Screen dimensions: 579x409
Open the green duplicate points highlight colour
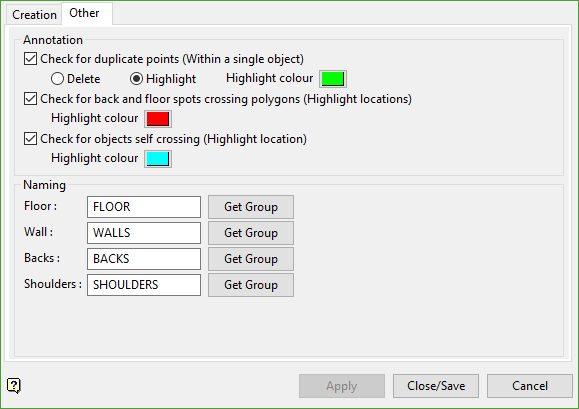(x=333, y=79)
